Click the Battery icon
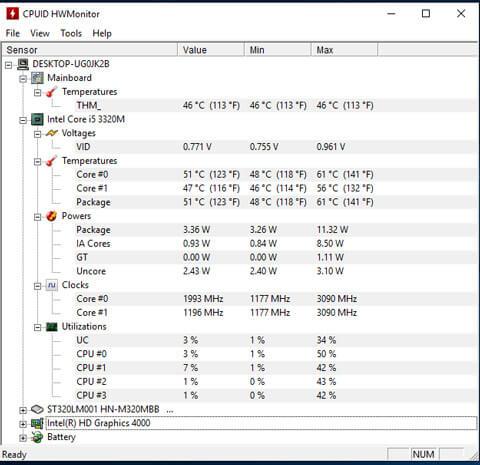This screenshot has width=480, height=465. (x=37, y=437)
